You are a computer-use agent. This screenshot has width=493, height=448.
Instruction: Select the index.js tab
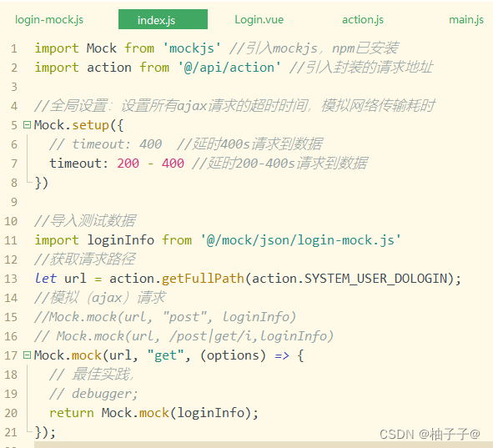tap(163, 19)
